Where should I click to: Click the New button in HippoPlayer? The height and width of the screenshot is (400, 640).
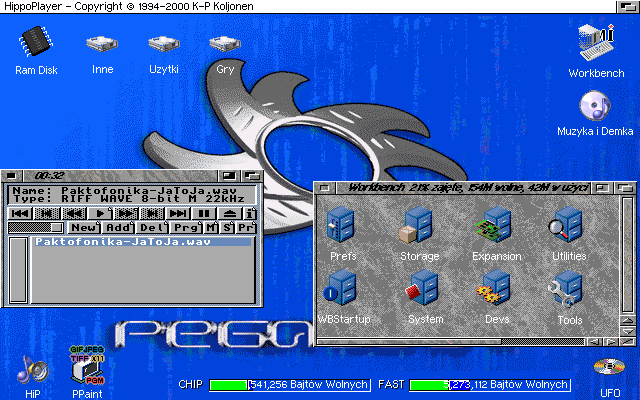(x=84, y=227)
